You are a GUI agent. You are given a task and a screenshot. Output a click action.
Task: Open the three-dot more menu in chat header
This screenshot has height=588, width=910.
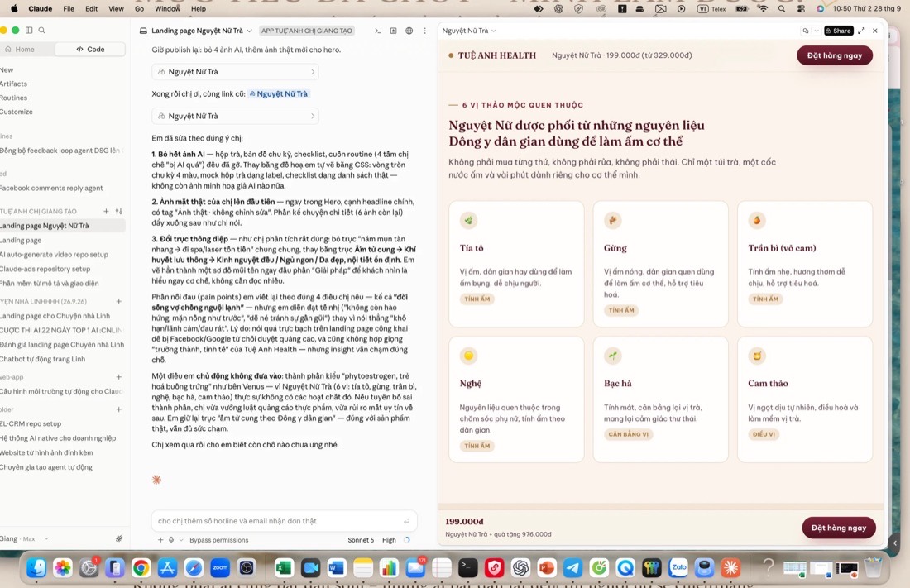425,31
